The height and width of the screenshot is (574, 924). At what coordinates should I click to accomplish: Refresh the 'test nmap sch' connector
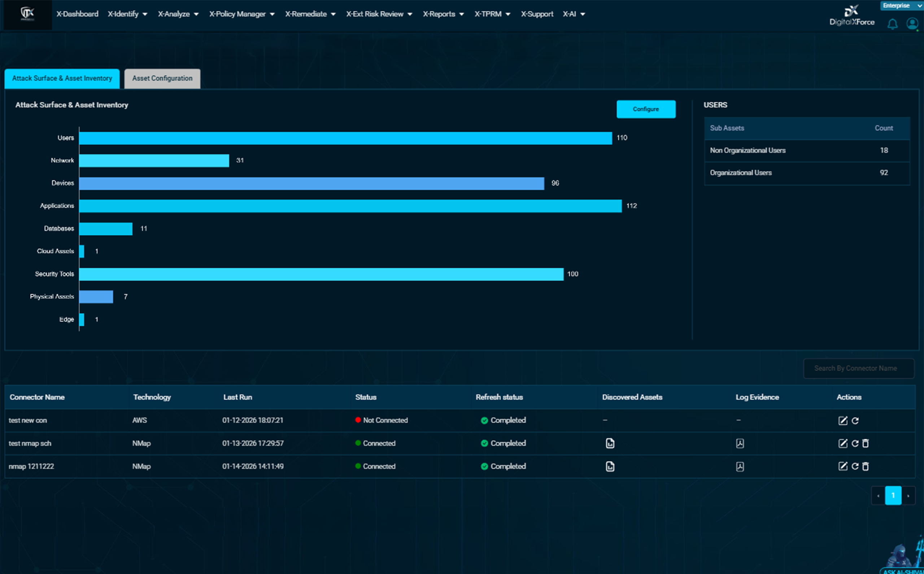coord(855,443)
